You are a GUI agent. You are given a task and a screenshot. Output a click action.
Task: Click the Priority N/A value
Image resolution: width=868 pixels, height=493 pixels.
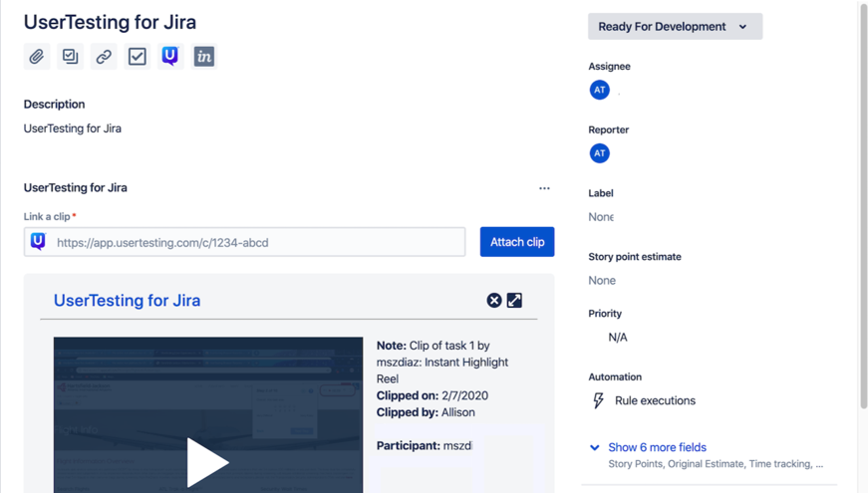[x=618, y=338]
